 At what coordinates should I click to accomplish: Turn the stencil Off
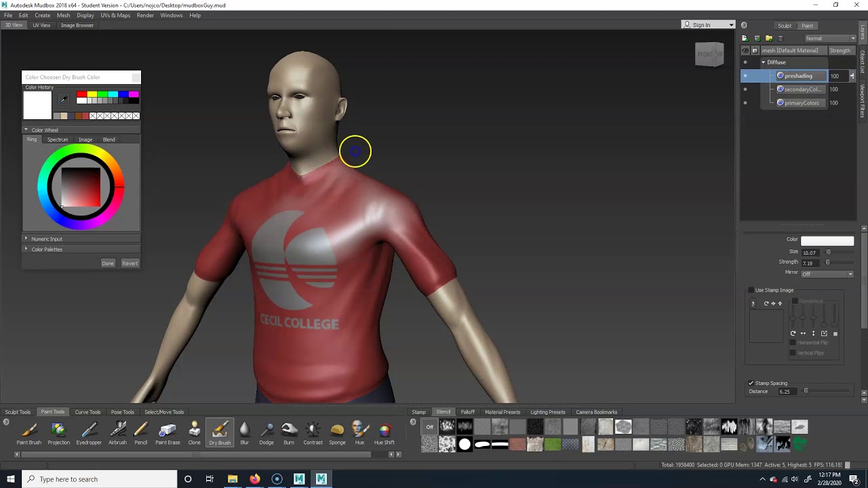(x=429, y=427)
